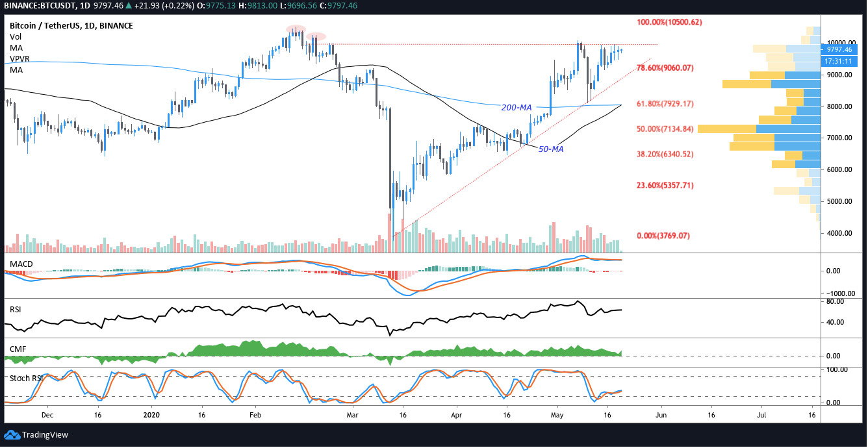Click the 38.20%(6340.52) Fibonacci level label

click(665, 155)
